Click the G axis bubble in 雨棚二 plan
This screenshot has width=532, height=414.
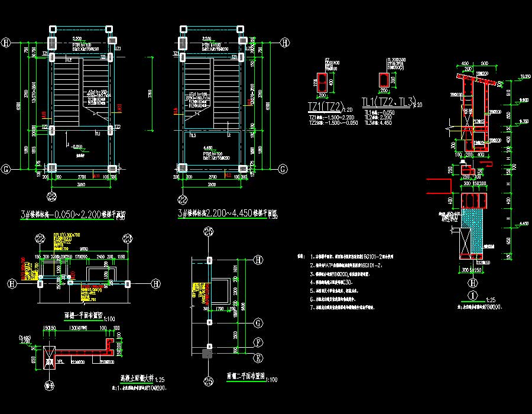pos(258,323)
